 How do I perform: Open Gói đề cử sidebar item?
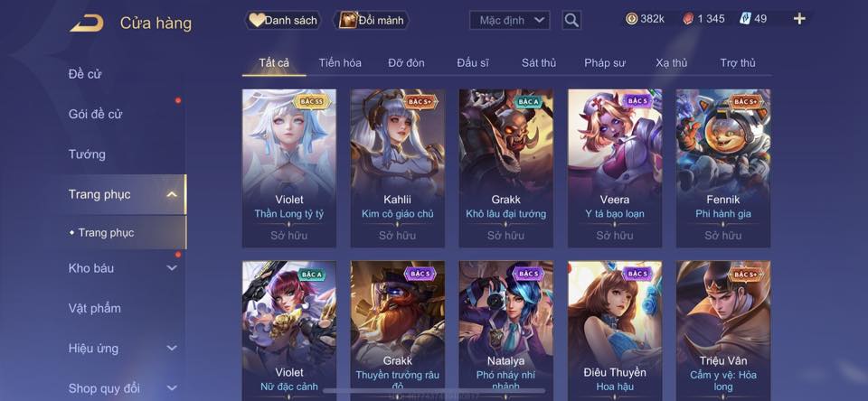click(x=95, y=114)
